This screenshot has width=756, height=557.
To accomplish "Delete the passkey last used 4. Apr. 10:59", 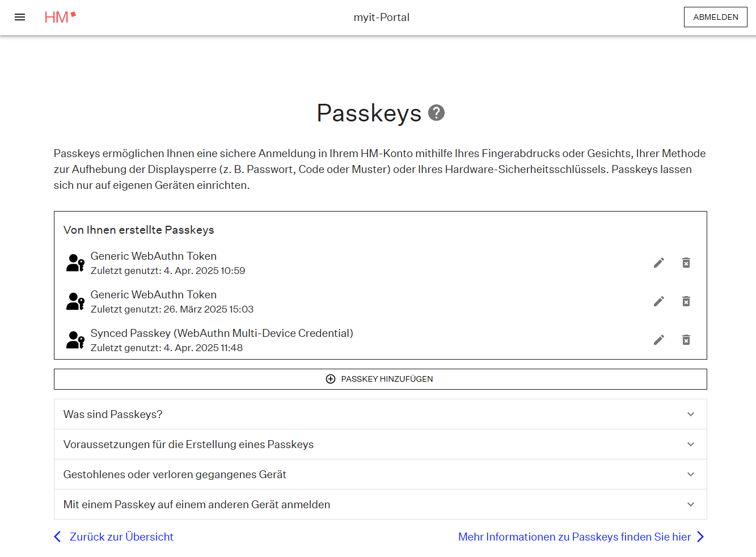I will [x=686, y=263].
